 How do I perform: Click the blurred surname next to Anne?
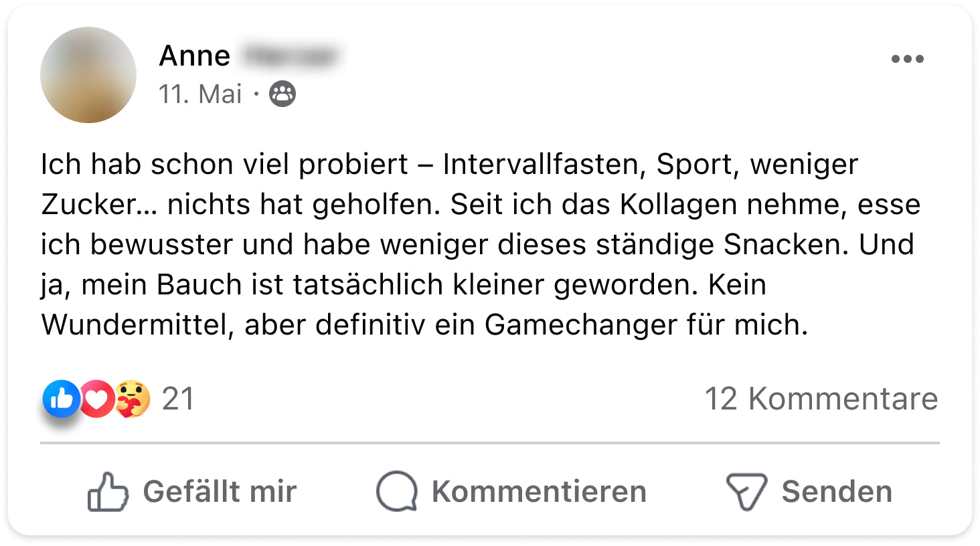[x=289, y=56]
